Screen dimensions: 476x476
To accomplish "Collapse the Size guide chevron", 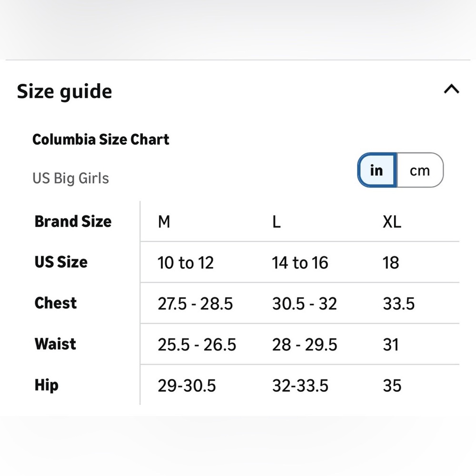I will [x=451, y=89].
